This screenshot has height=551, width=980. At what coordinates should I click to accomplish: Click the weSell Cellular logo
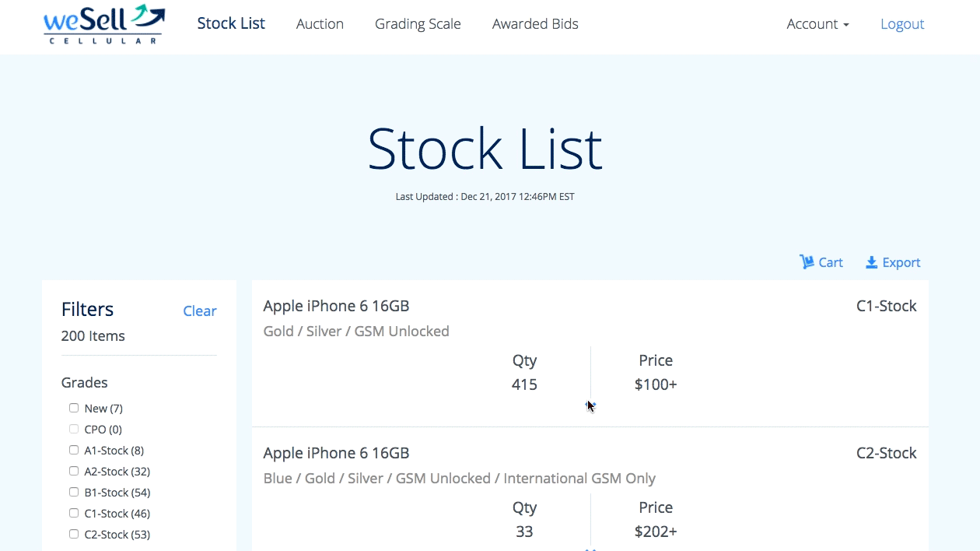103,24
